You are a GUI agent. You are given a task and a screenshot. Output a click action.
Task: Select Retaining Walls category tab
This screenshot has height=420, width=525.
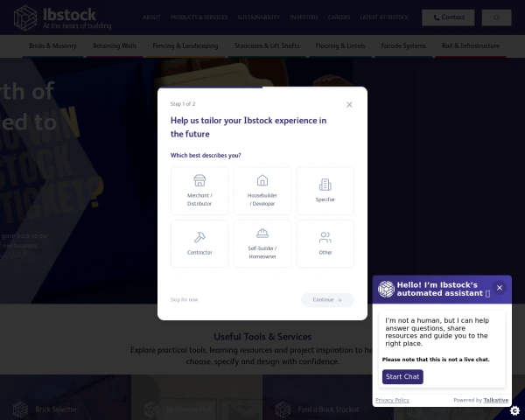click(x=115, y=45)
